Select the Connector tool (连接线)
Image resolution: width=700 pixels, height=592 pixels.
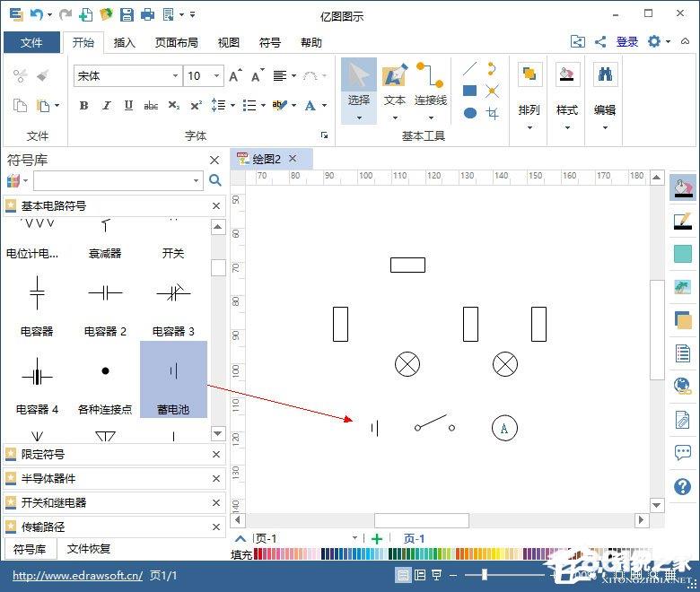pos(431,91)
